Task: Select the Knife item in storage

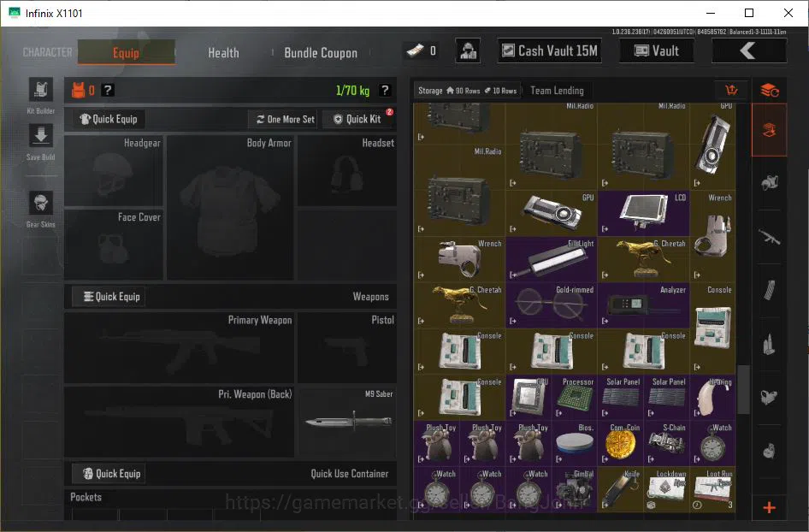Action: pyautogui.click(x=621, y=489)
